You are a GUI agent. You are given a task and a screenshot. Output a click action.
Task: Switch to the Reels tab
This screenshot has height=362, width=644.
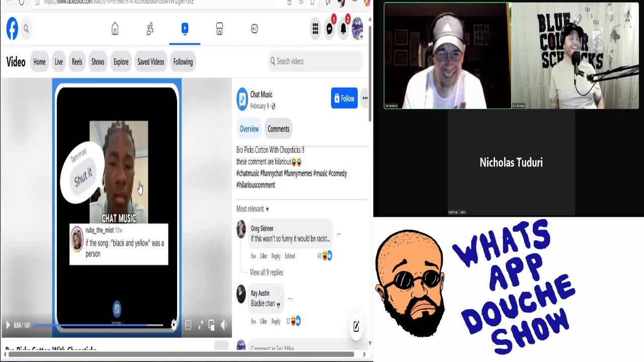77,62
